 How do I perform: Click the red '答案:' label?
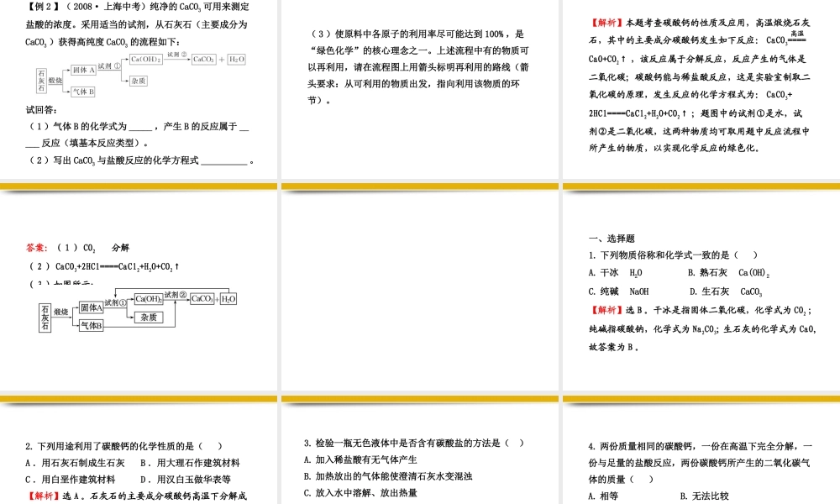[37, 248]
